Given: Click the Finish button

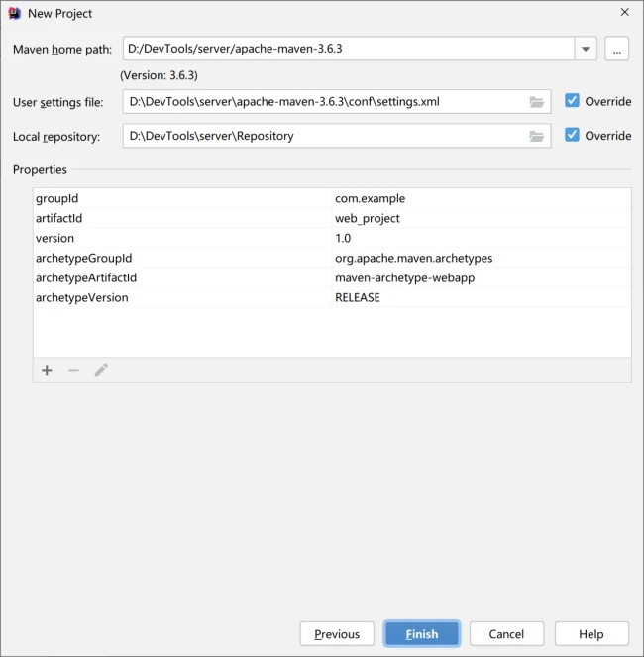Looking at the screenshot, I should click(422, 634).
